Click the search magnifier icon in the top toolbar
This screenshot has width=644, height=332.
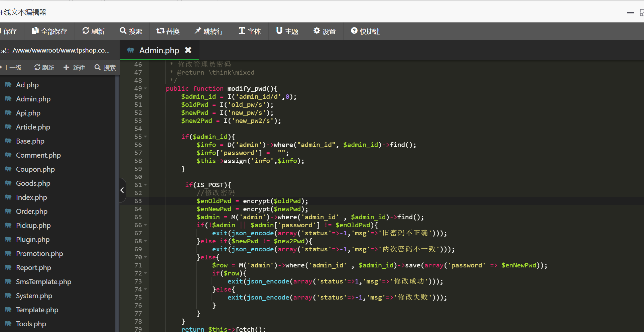point(123,31)
